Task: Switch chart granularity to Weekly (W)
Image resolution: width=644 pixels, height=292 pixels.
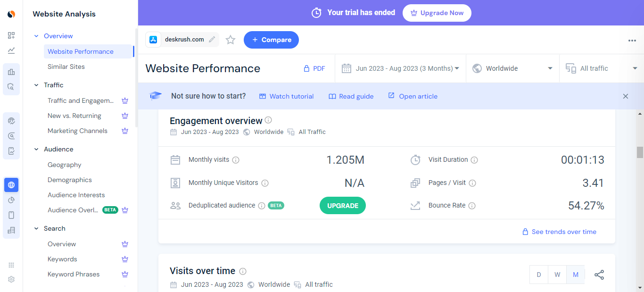Action: click(557, 275)
